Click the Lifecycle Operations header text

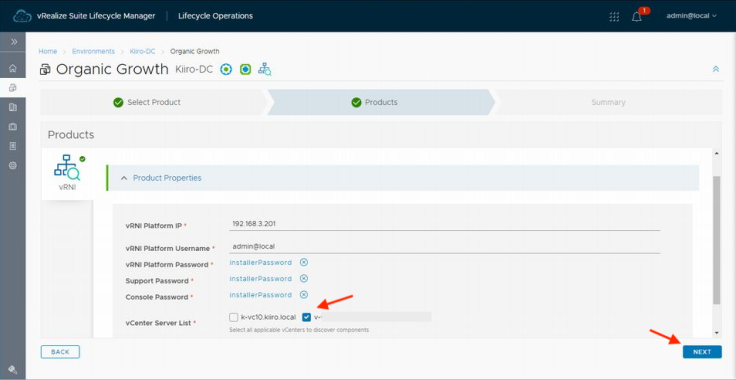215,16
